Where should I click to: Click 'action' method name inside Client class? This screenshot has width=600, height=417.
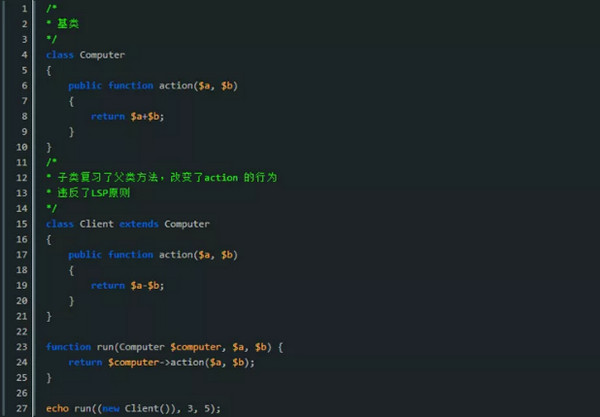point(176,255)
